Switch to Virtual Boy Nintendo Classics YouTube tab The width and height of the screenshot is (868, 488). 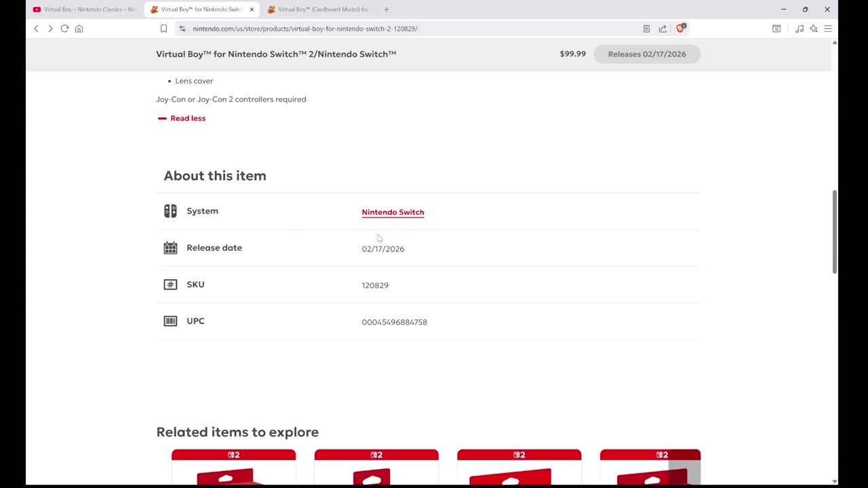(x=85, y=9)
